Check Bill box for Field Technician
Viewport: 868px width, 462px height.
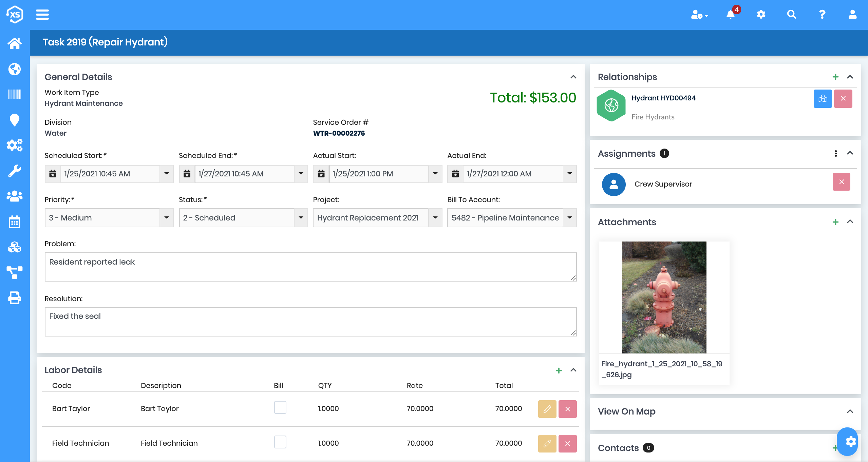[x=280, y=442]
